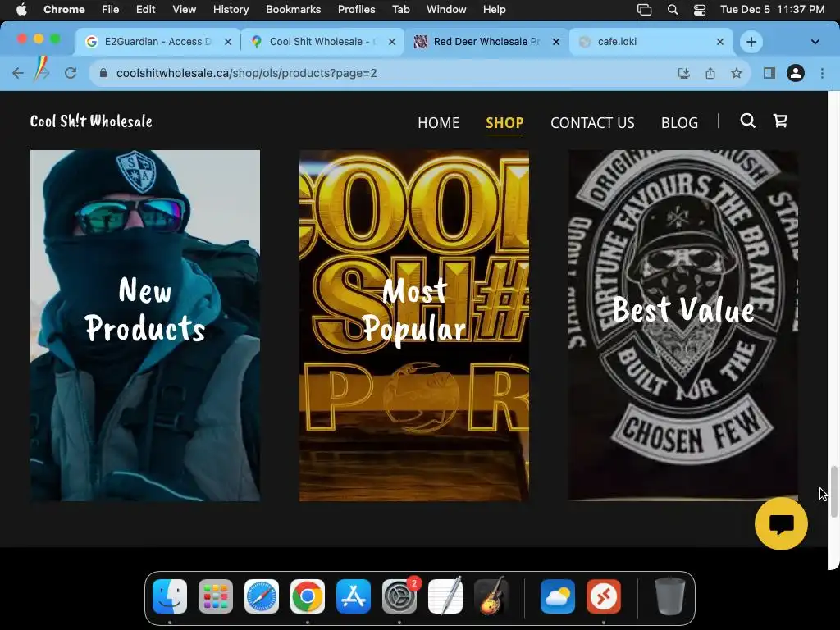Open the Tab menu in menu bar

point(400,10)
